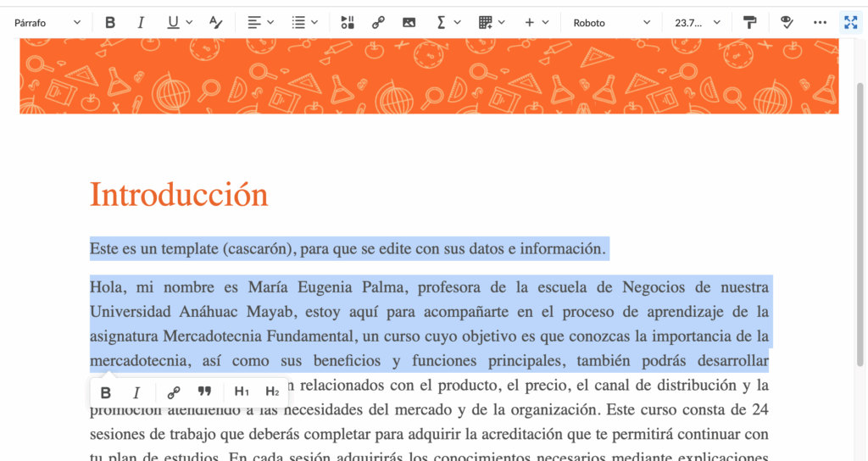
Task: Toggle underline formatting in the top toolbar
Action: [x=174, y=23]
